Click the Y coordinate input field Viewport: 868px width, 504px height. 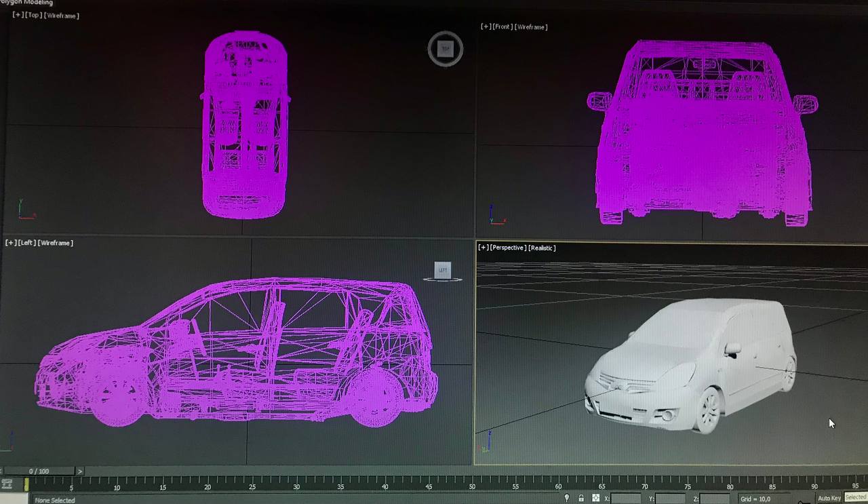(670, 499)
